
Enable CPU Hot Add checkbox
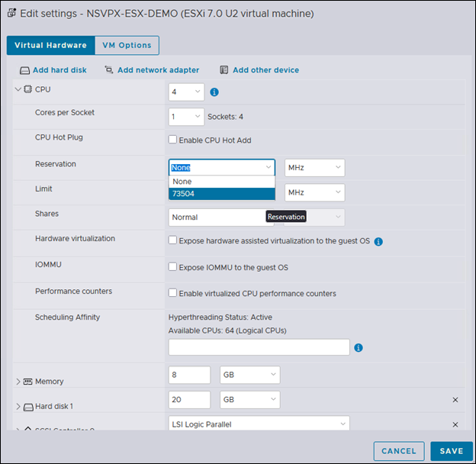172,140
